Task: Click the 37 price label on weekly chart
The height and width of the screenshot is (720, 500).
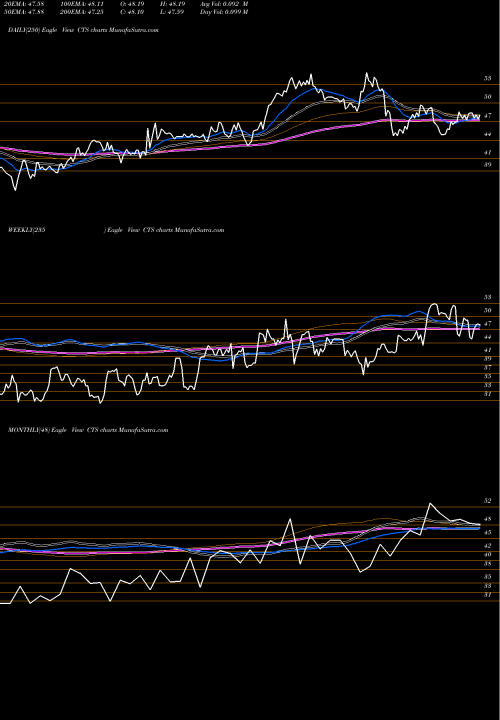Action: point(487,368)
